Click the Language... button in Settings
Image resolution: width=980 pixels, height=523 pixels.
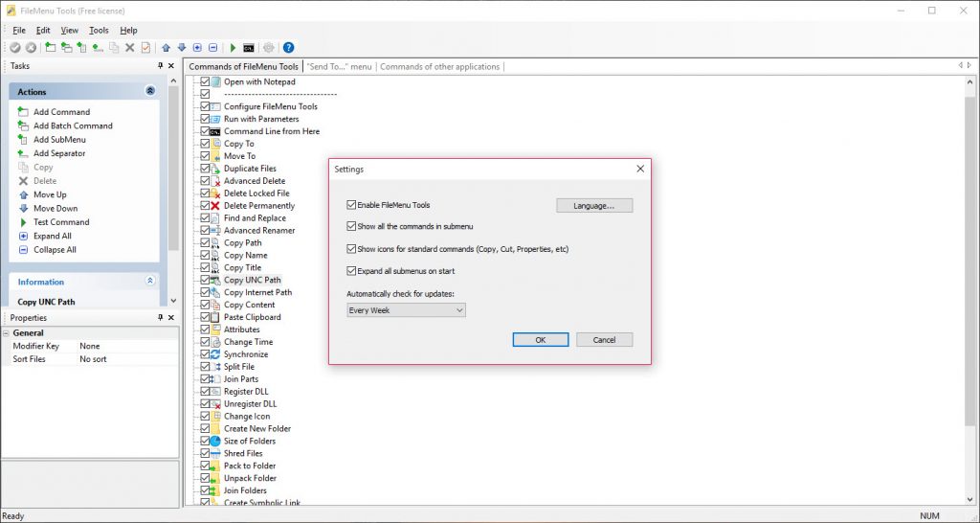(x=594, y=205)
